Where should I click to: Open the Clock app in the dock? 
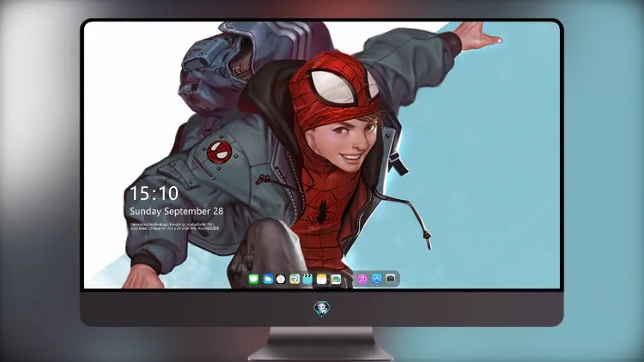[x=281, y=279]
